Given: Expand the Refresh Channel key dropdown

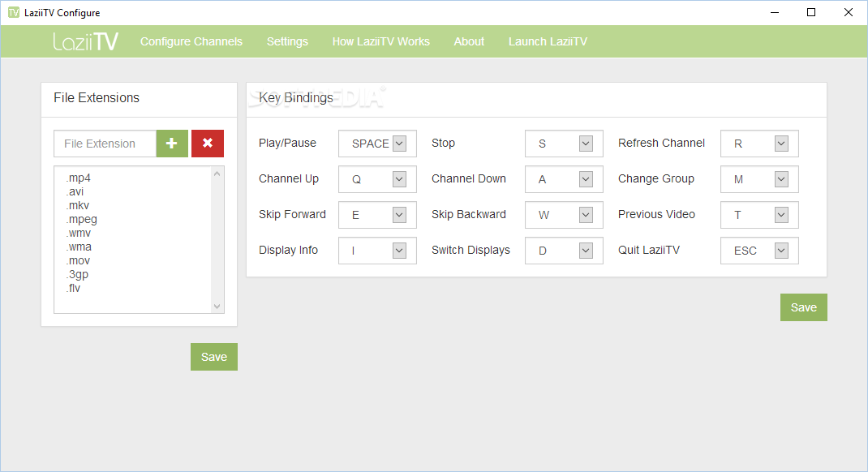Looking at the screenshot, I should (x=781, y=144).
